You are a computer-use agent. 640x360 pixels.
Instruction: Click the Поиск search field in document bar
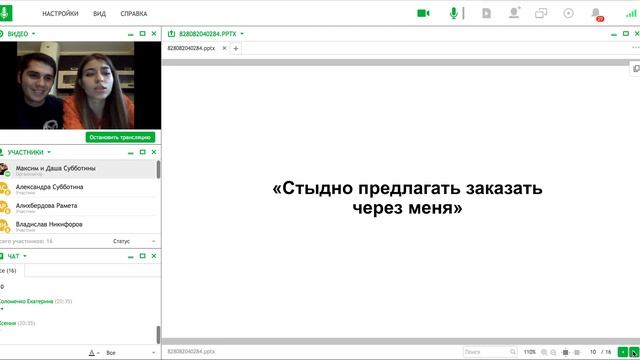tap(486, 352)
